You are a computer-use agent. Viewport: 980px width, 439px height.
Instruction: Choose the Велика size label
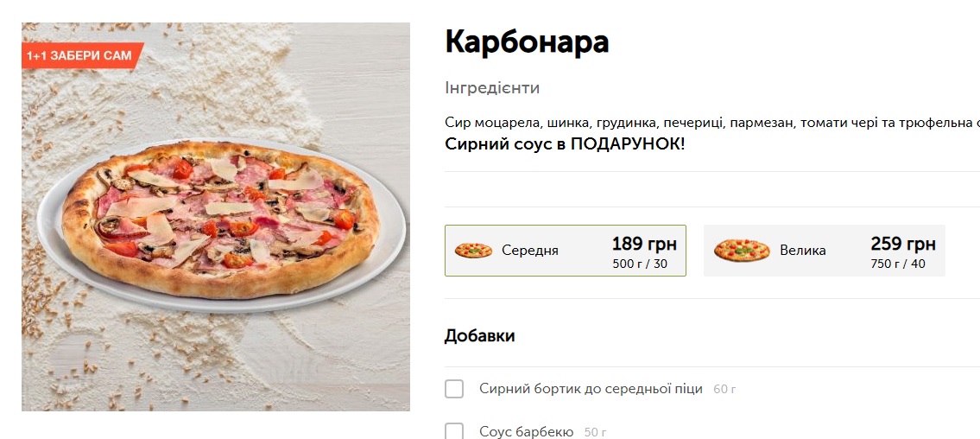tap(803, 251)
